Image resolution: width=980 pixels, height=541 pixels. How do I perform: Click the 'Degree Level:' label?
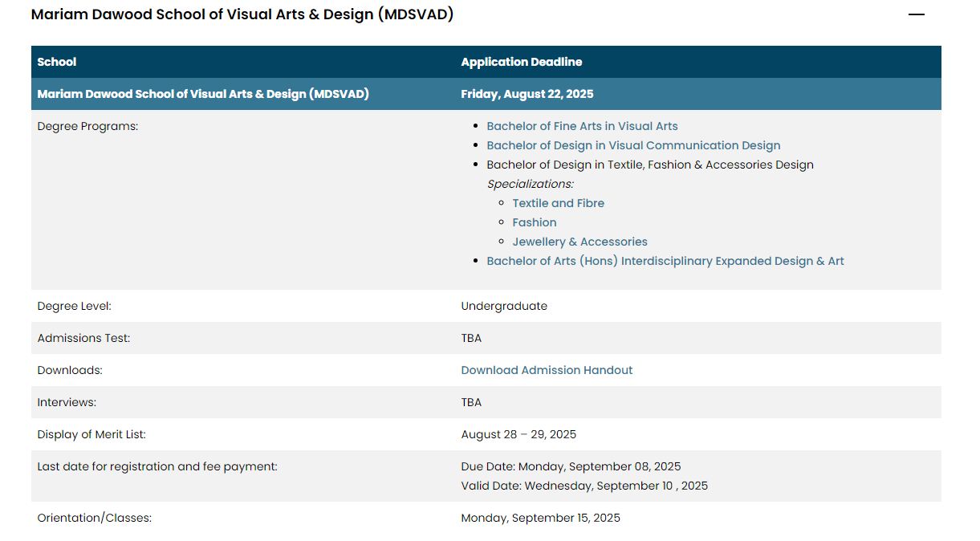pyautogui.click(x=74, y=306)
